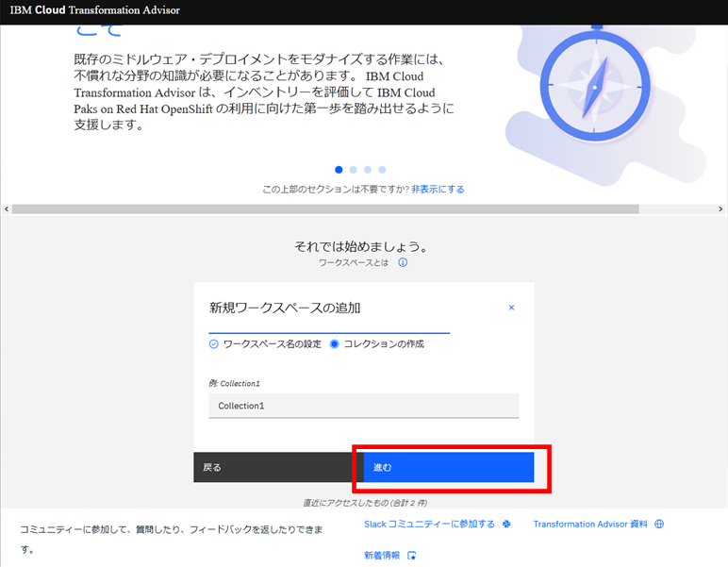Click the 非表示にする link
This screenshot has height=567, width=728.
(x=438, y=189)
